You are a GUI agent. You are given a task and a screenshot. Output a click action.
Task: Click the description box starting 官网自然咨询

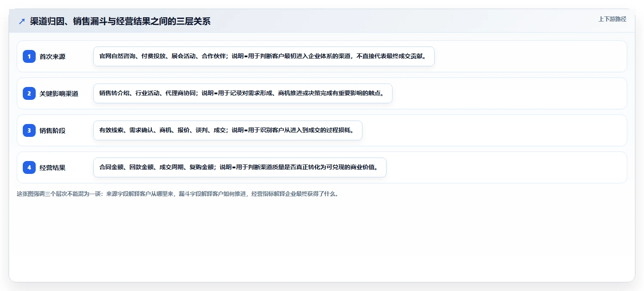pos(264,56)
